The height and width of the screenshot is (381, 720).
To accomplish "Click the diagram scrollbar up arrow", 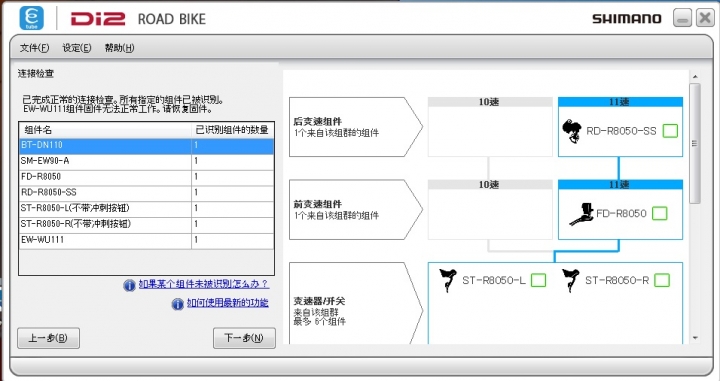I will 695,77.
